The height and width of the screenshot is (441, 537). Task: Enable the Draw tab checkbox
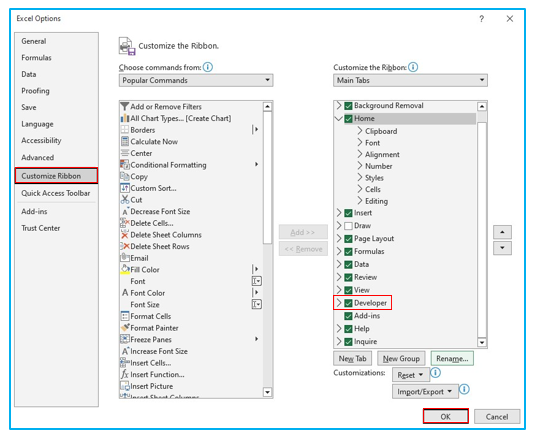(348, 226)
